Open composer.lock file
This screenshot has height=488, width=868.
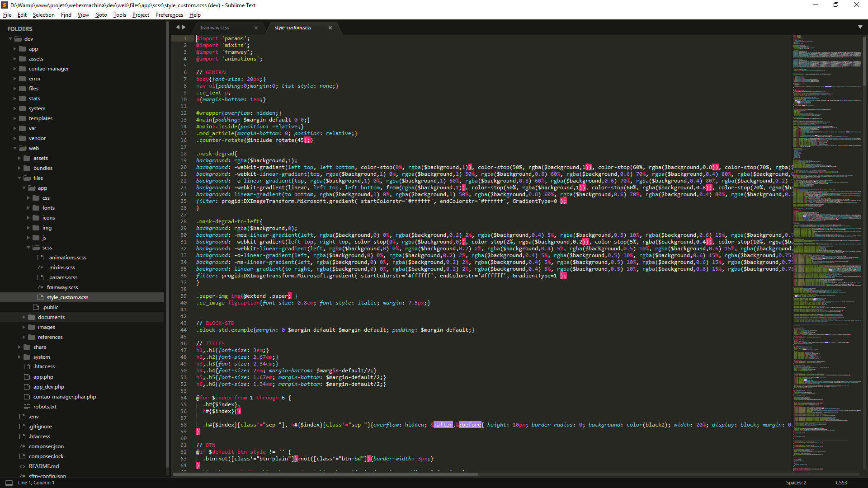(46, 456)
